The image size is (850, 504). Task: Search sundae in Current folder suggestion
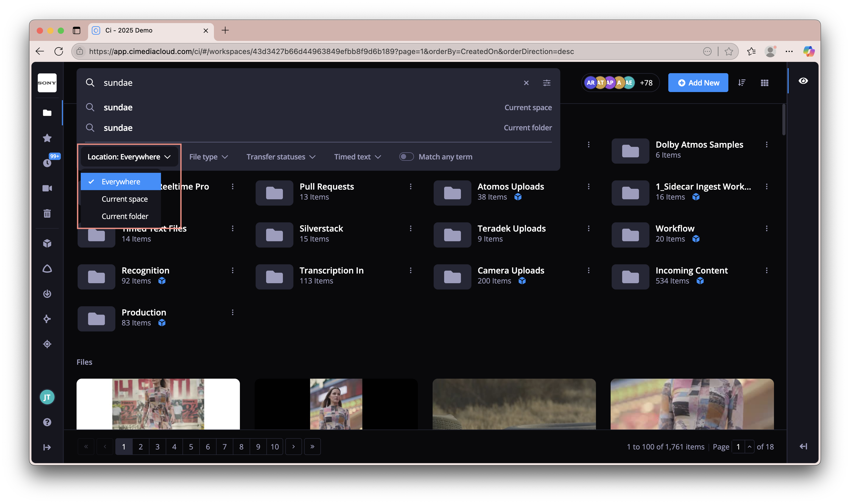point(318,128)
